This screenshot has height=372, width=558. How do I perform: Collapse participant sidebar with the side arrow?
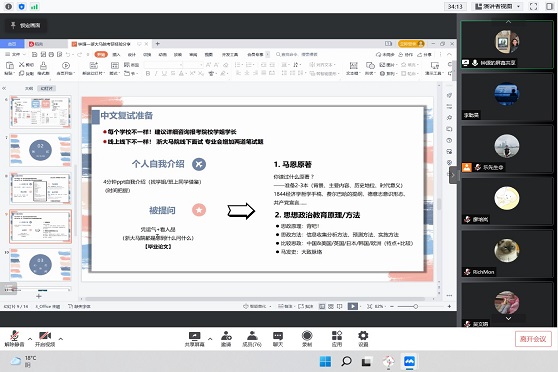click(453, 175)
